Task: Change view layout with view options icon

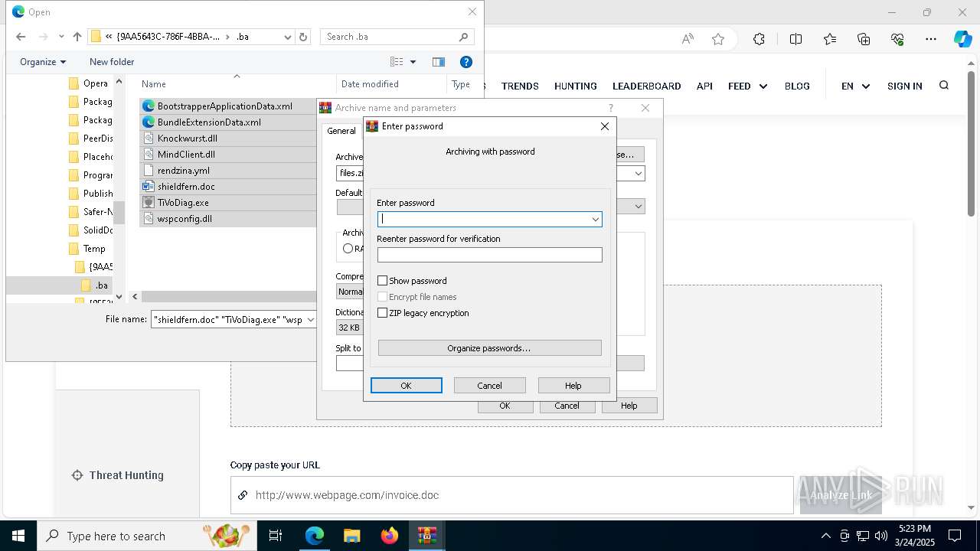Action: 397,62
